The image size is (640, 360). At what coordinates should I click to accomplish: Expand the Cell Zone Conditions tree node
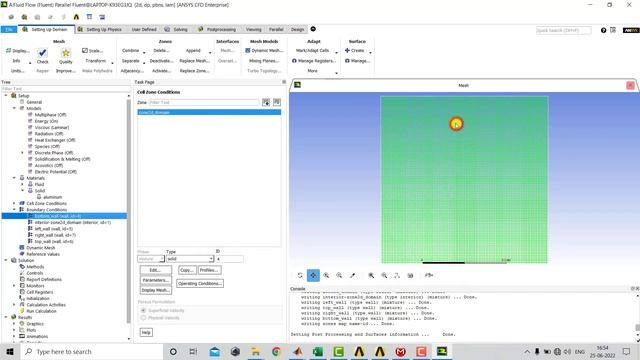pos(14,203)
